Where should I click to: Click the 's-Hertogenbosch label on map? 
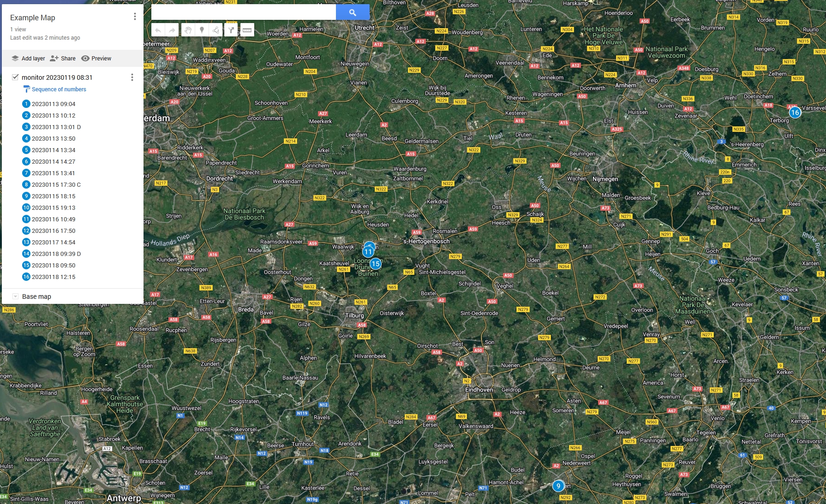pyautogui.click(x=426, y=241)
